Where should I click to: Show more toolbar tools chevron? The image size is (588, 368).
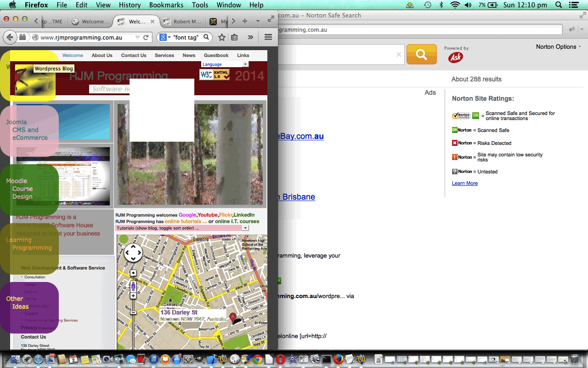[250, 37]
